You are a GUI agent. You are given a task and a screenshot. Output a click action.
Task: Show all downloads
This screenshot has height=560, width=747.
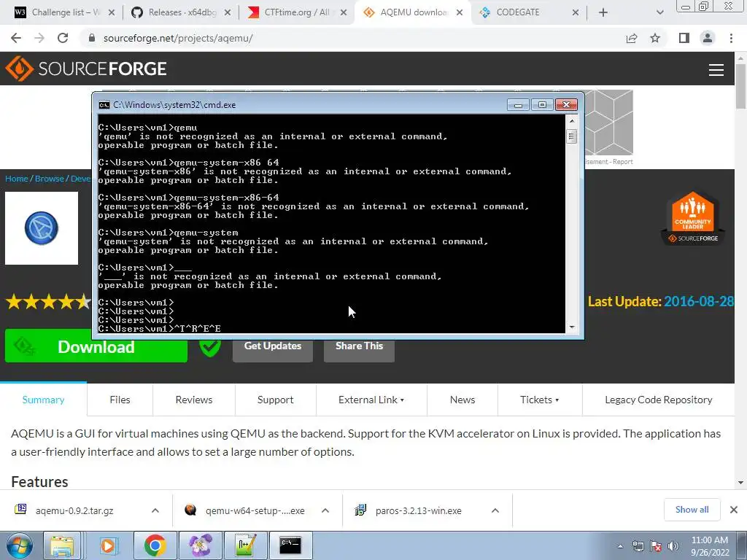tap(692, 510)
